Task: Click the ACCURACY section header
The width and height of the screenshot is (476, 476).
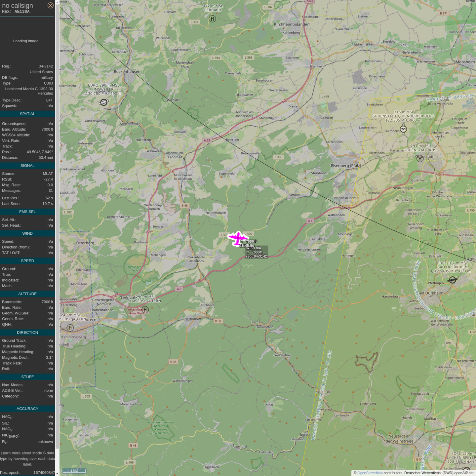Action: (x=27, y=409)
